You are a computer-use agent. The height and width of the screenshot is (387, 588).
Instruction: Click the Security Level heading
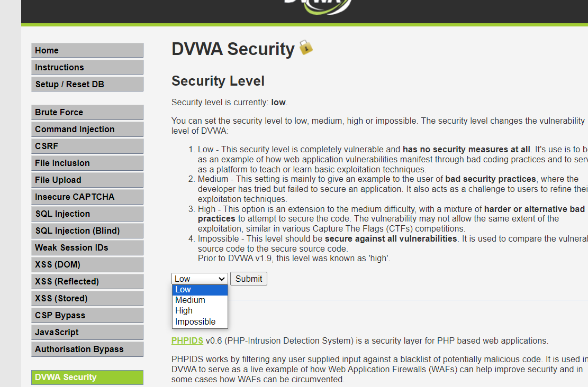218,81
